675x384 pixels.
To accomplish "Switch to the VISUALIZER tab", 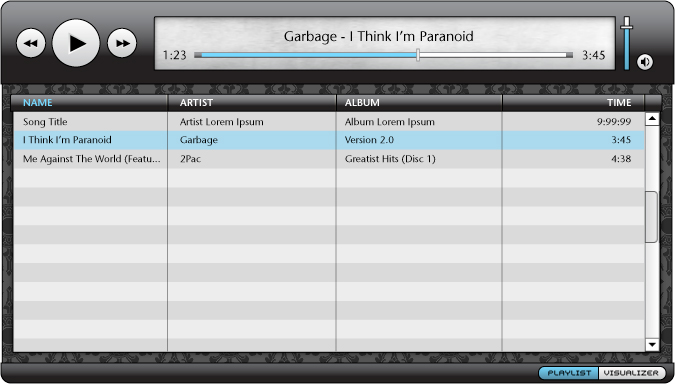I will coord(631,373).
